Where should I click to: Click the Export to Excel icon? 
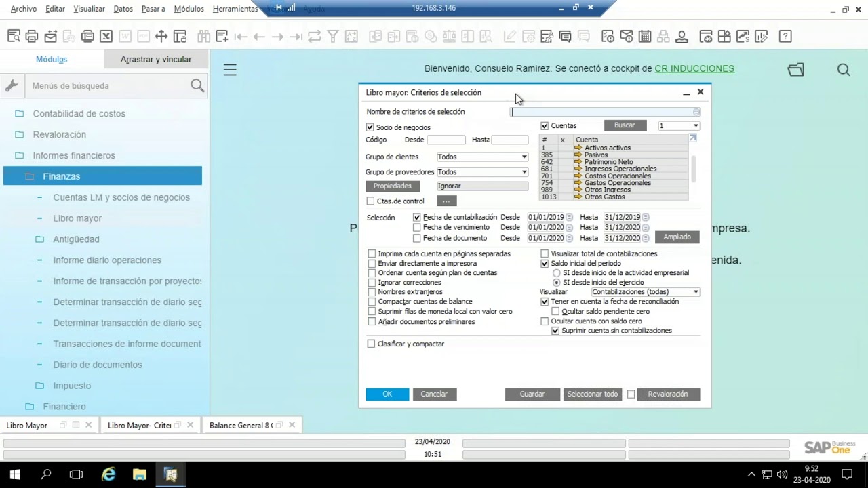[106, 37]
